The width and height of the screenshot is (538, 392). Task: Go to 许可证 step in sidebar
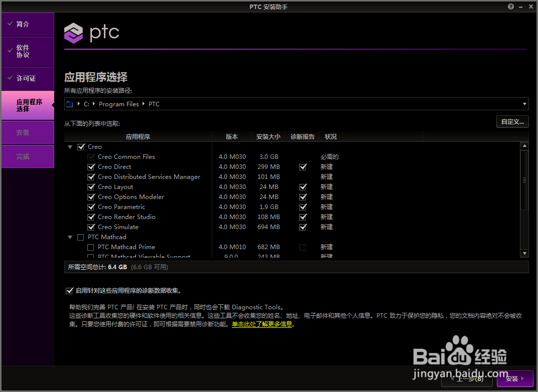click(28, 78)
